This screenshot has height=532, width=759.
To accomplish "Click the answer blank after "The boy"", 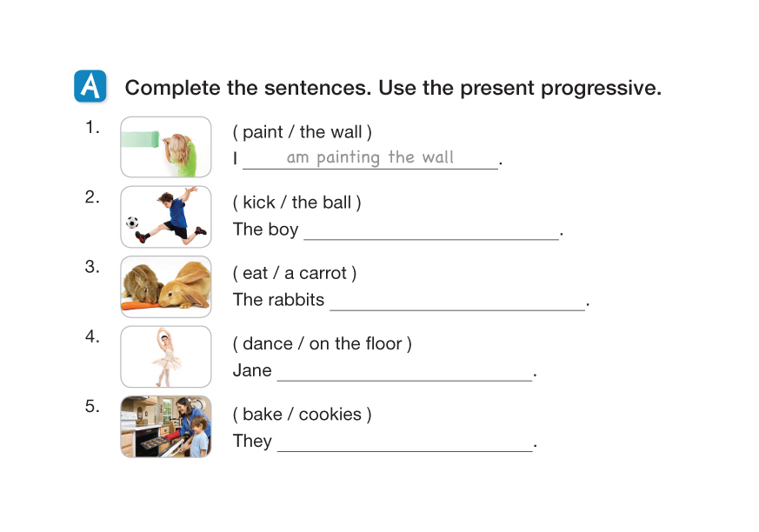I will pos(430,229).
